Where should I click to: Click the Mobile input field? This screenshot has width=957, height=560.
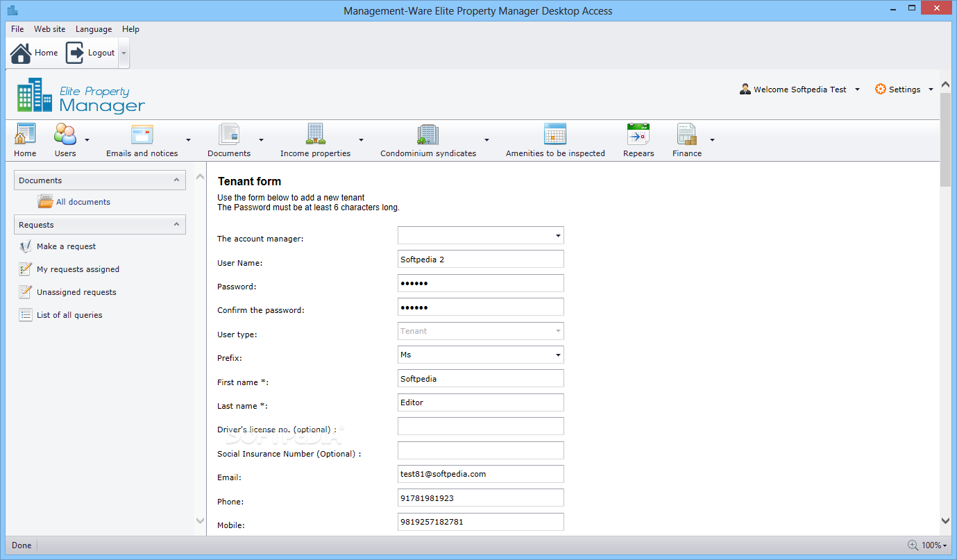click(x=481, y=522)
